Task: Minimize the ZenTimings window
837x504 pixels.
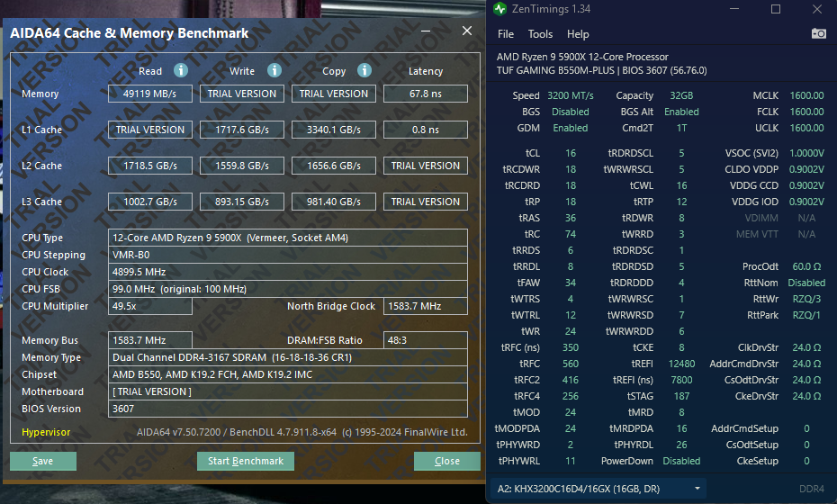Action: click(x=734, y=8)
